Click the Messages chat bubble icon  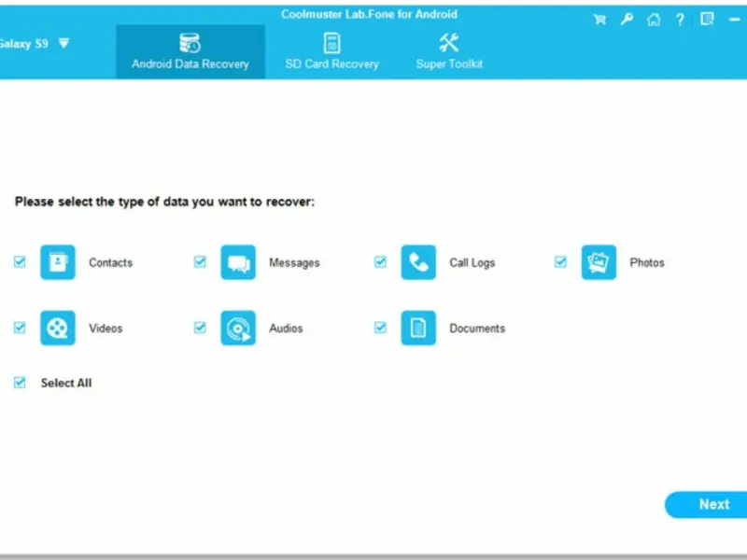coord(238,262)
